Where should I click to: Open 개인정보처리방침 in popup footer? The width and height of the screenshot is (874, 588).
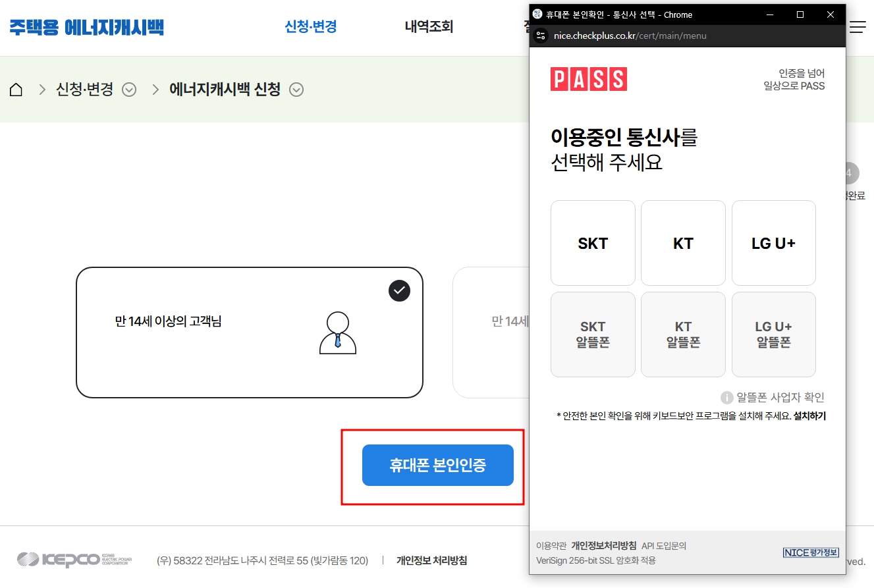pos(604,546)
